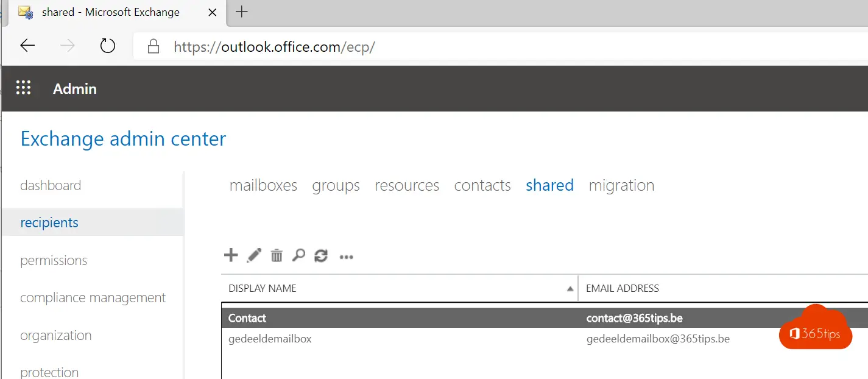Refresh the shared mailbox list

tap(321, 256)
